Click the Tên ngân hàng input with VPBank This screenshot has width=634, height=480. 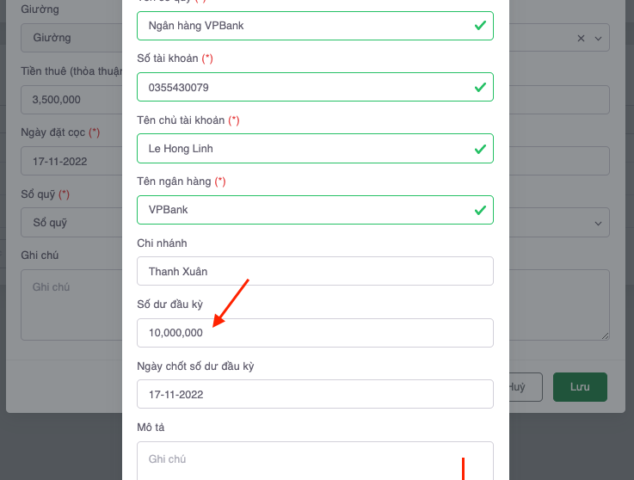(300, 210)
